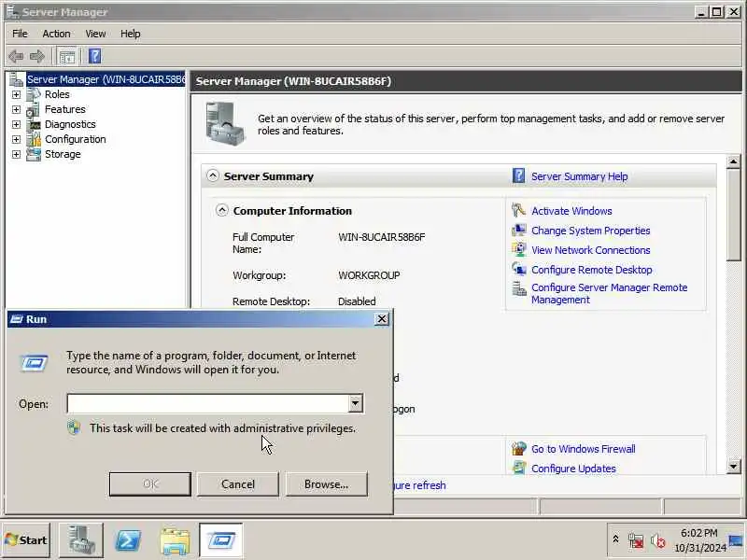
Task: Click the Roles icon in the tree
Action: coord(34,94)
